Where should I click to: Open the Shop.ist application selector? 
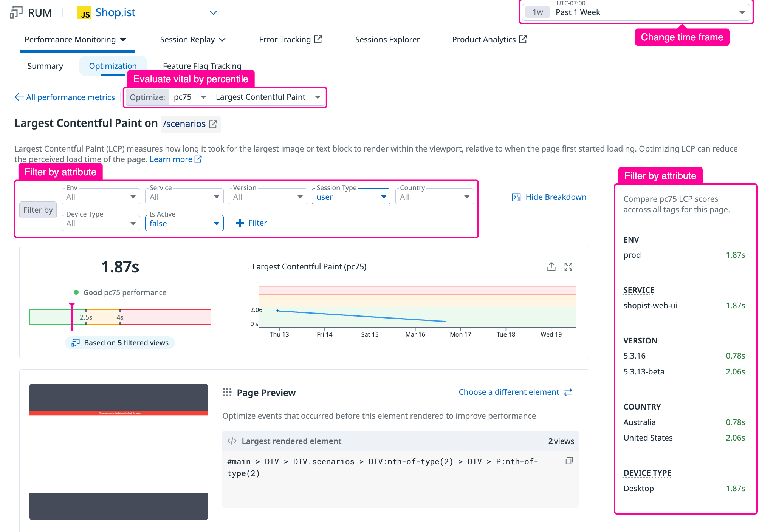coord(213,12)
